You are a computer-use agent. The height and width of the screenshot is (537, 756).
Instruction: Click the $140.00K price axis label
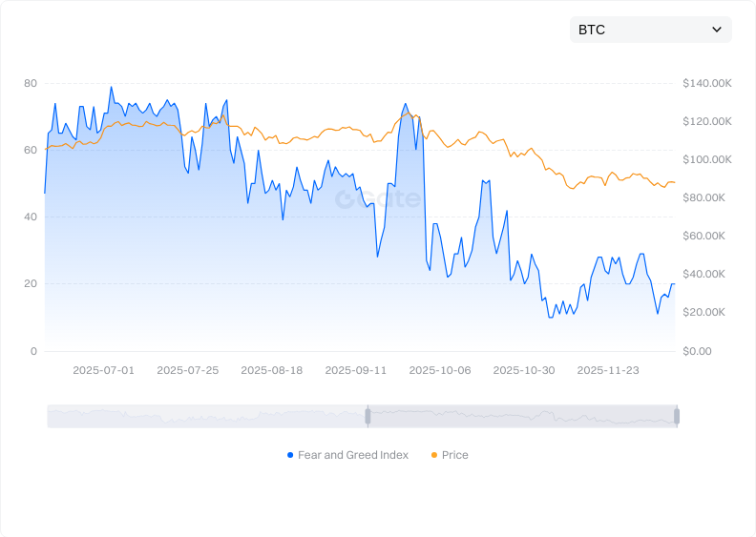coord(706,84)
